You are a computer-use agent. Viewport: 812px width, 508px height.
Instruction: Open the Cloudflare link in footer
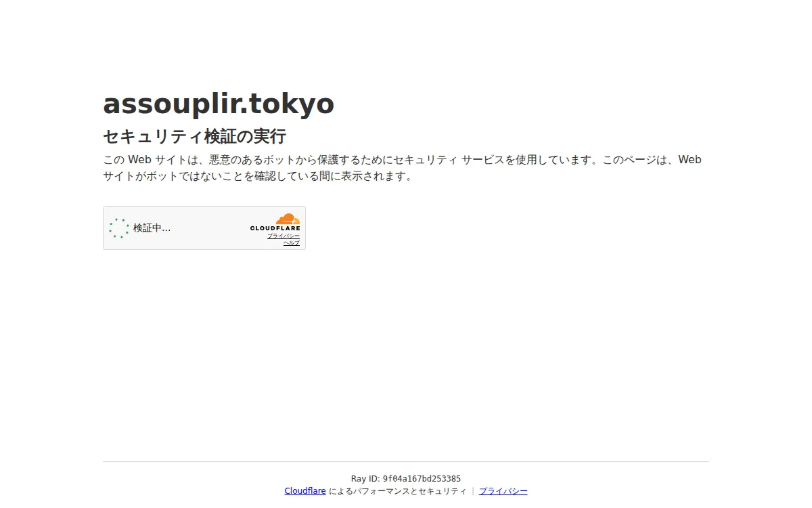coord(304,491)
